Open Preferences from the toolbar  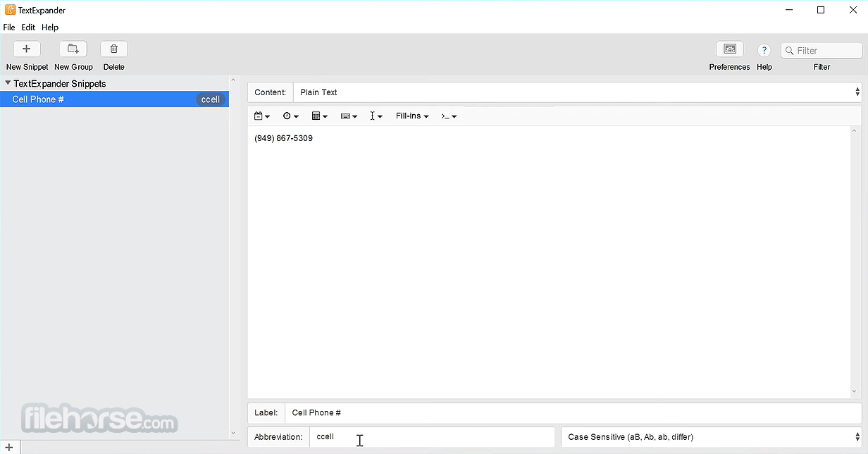pos(729,49)
